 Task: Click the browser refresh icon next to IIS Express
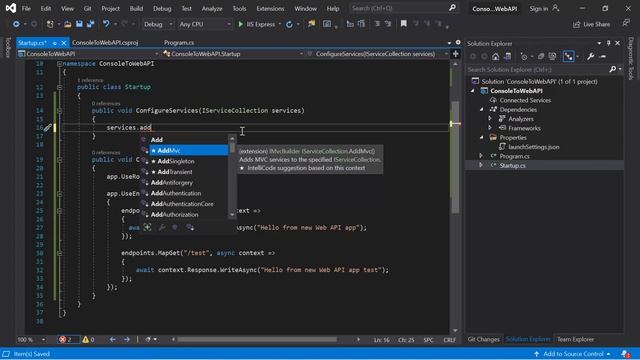[289, 24]
